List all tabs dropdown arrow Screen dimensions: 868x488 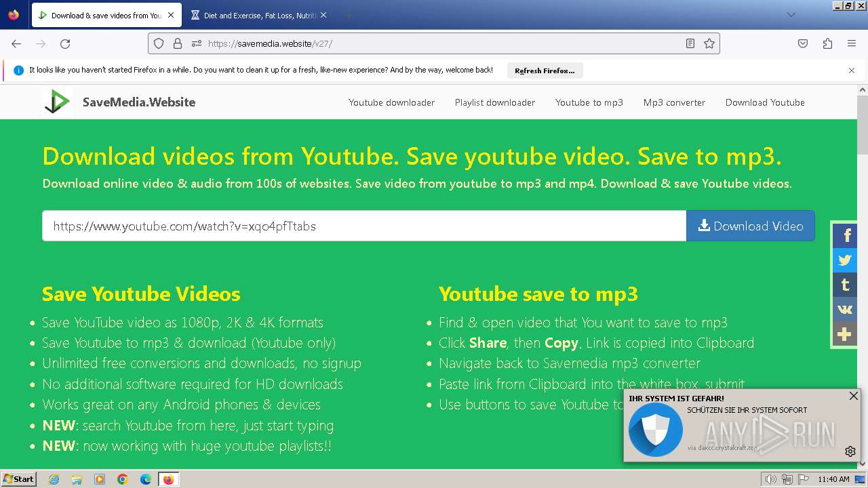(791, 15)
